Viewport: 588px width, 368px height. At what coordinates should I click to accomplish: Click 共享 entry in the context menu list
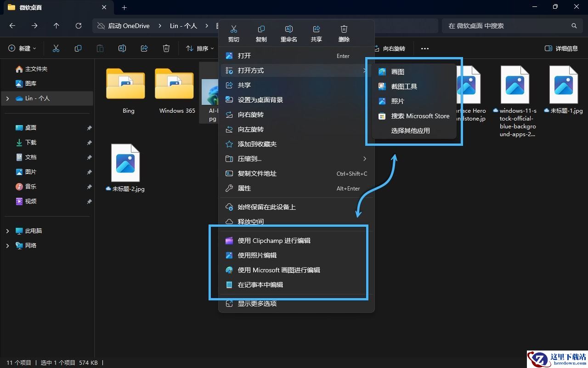tap(297, 85)
